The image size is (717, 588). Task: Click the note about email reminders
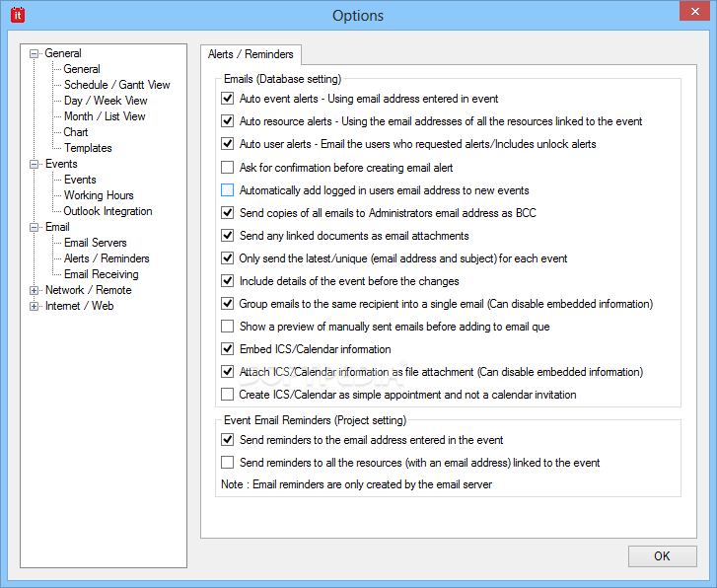(356, 484)
